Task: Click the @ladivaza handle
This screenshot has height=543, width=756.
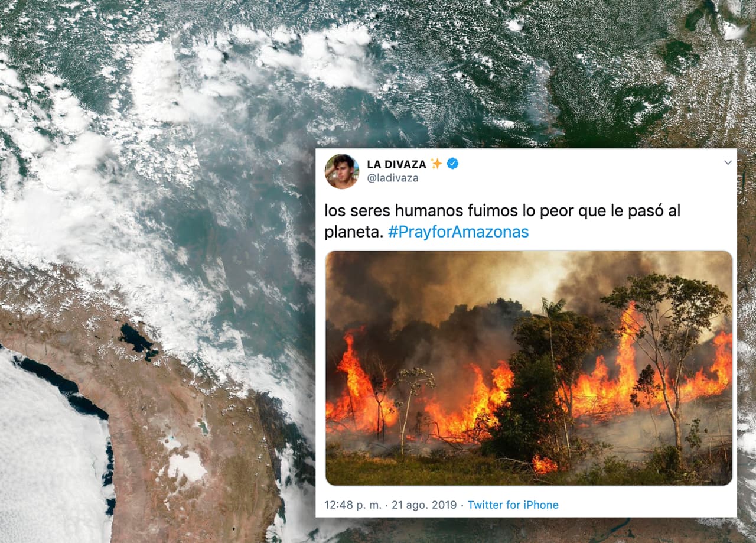Action: pyautogui.click(x=393, y=178)
